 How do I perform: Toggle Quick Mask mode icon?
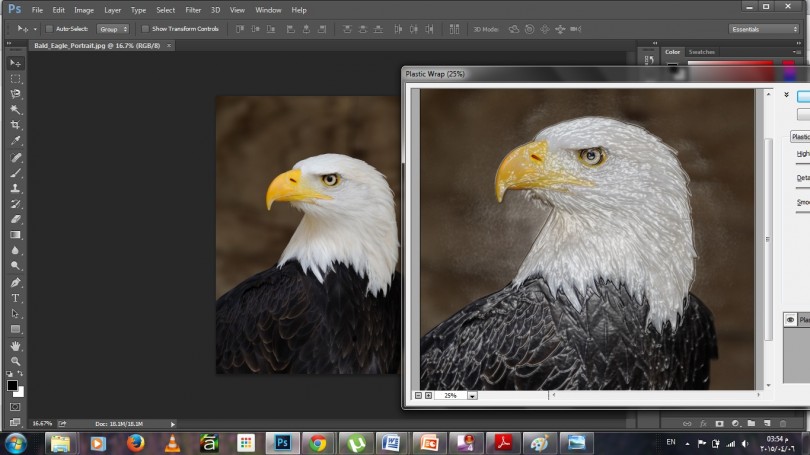pos(15,407)
